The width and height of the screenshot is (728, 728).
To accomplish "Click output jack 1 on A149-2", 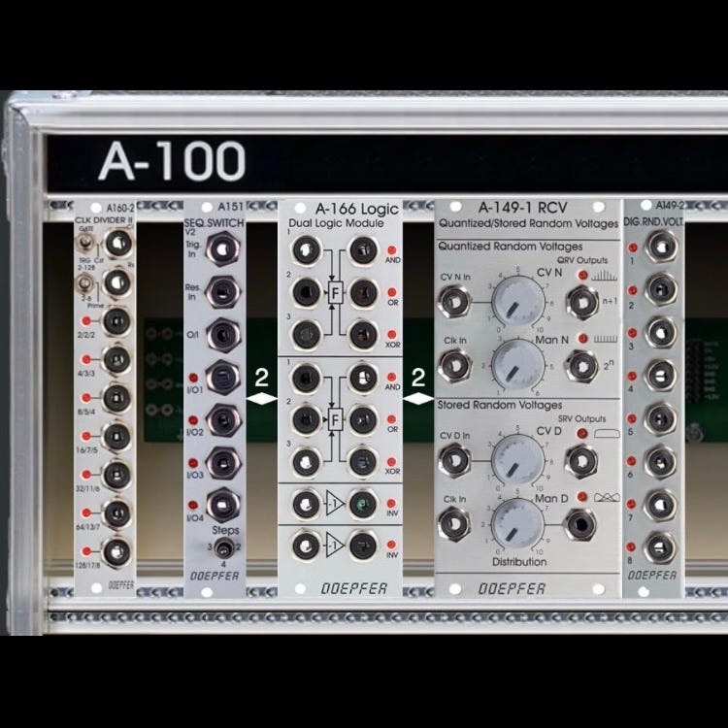I will click(661, 247).
